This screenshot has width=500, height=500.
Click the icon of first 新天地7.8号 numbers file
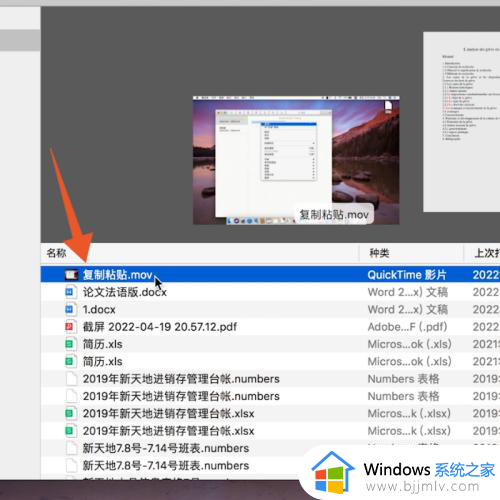click(70, 448)
